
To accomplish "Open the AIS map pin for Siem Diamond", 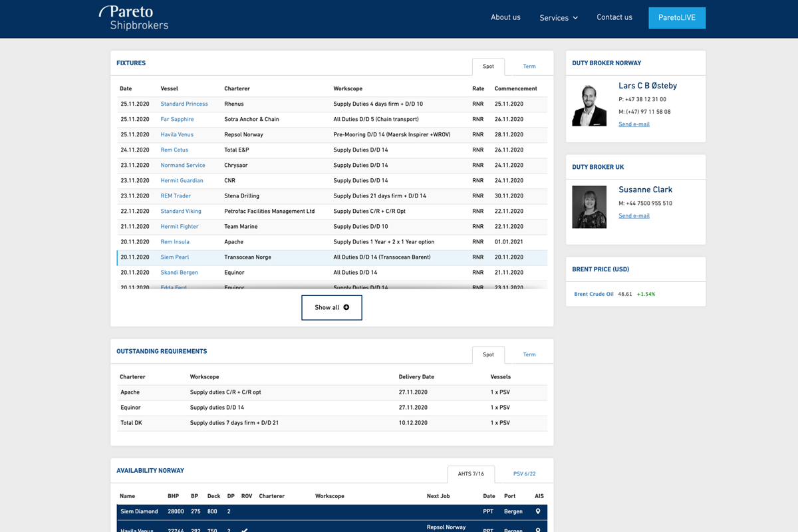I will 538,511.
